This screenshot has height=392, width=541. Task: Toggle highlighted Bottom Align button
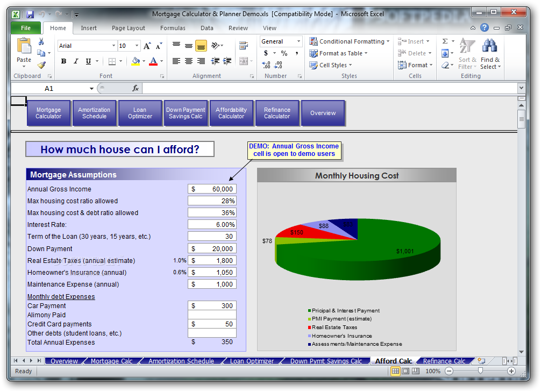201,46
